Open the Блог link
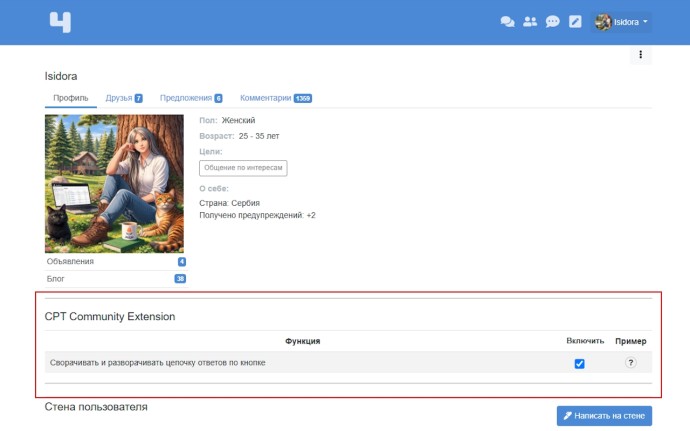This screenshot has width=690, height=431. pyautogui.click(x=55, y=279)
